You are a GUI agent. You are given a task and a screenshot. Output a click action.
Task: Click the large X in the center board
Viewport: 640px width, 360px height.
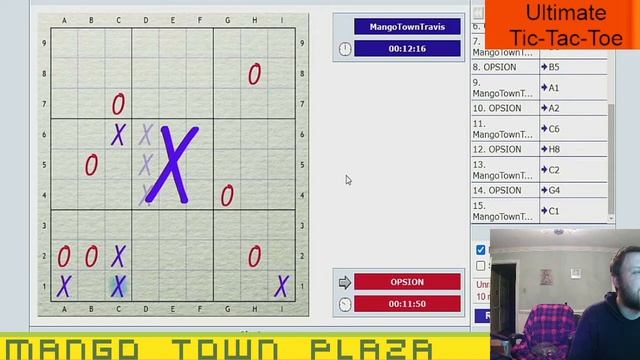coord(173,164)
